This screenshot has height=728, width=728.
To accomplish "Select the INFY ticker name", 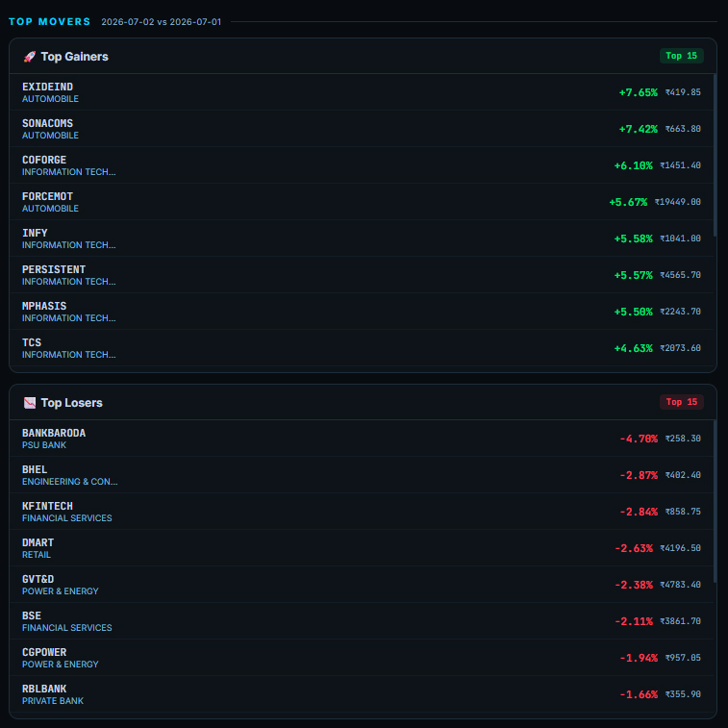I will pos(35,233).
